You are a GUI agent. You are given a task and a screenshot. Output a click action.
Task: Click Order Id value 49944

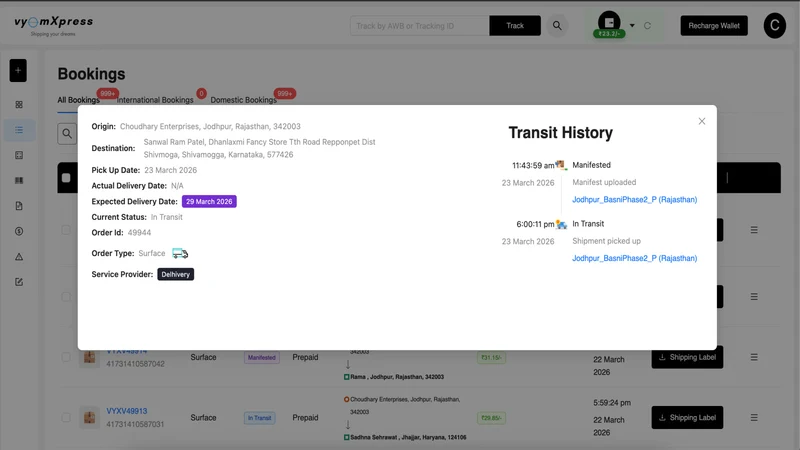pos(139,233)
